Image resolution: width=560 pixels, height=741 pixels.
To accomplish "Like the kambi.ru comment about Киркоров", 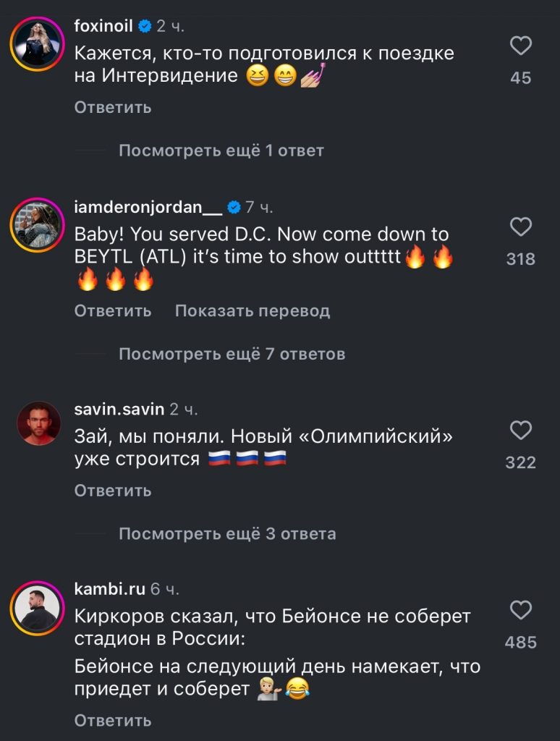I will (521, 612).
